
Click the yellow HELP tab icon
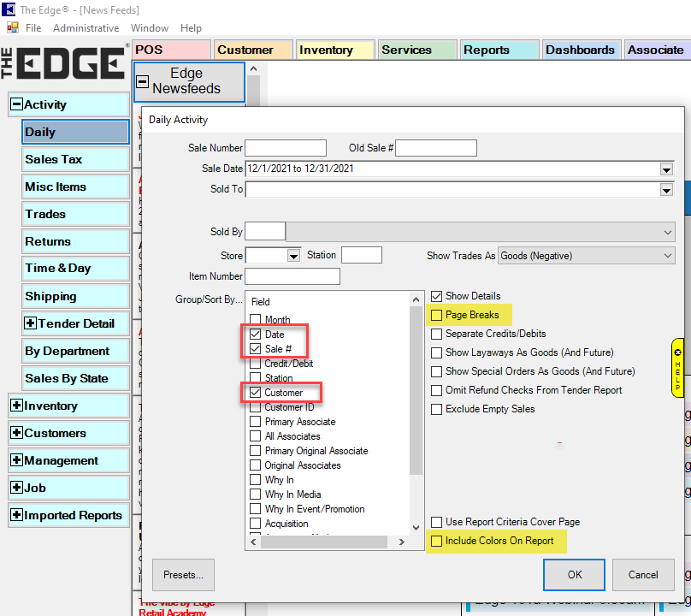(x=678, y=368)
